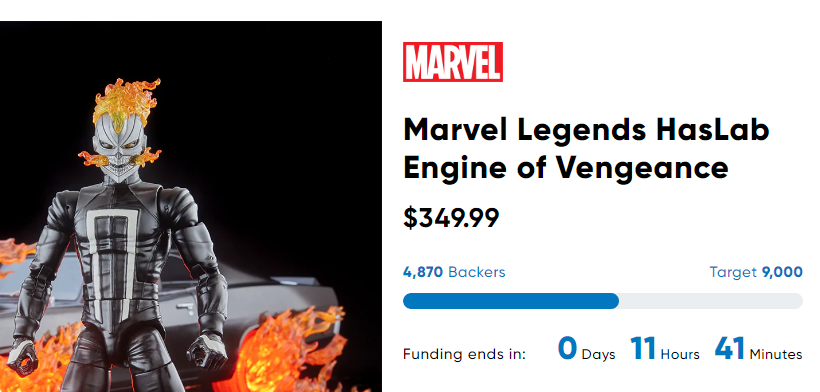
Task: Click the filled blue portion of funding bar
Action: [x=510, y=301]
